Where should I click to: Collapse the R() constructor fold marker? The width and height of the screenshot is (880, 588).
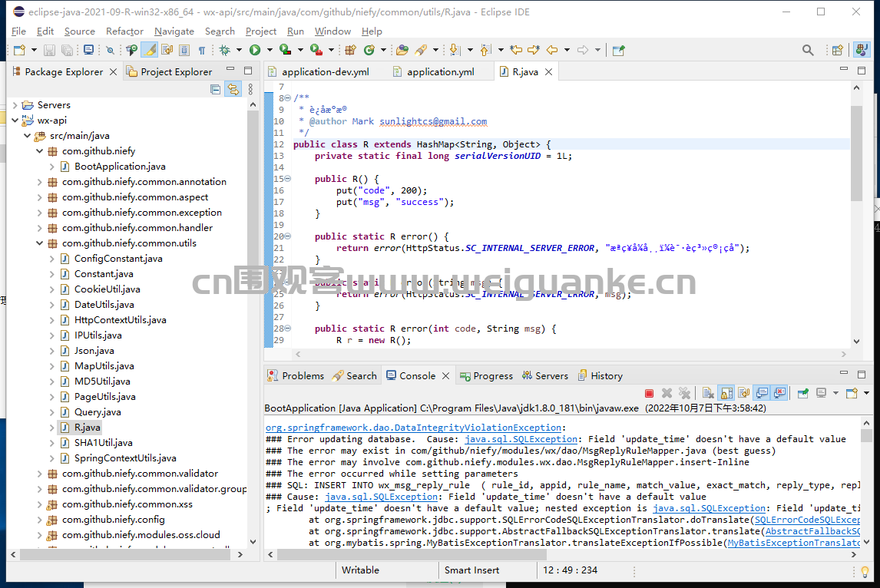coord(288,179)
